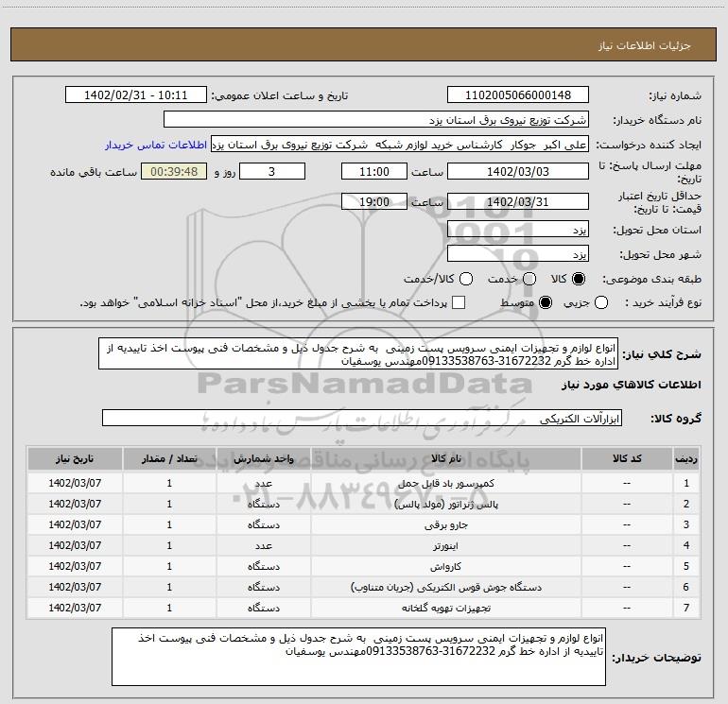Screen dimensions: 728x704
Task: Click the requester field علی اکبر جوکار
Action: point(400,145)
